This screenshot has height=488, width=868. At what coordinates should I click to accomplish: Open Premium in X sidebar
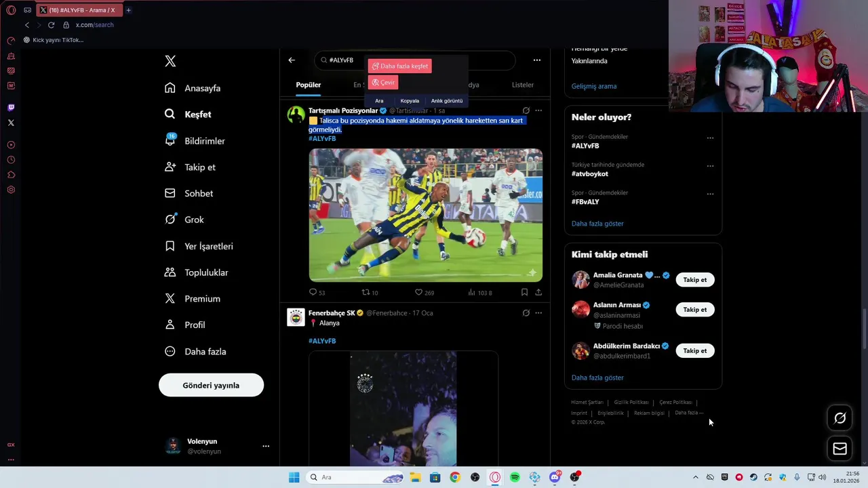[x=193, y=299]
